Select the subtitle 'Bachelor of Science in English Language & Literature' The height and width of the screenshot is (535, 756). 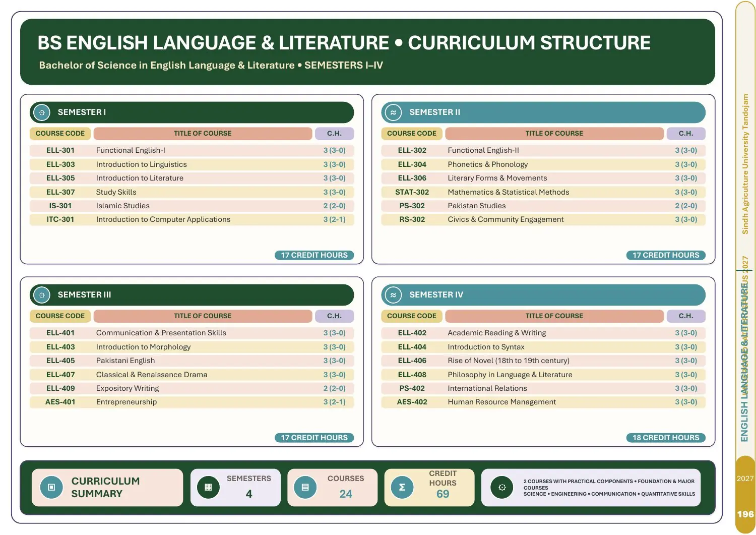(167, 66)
